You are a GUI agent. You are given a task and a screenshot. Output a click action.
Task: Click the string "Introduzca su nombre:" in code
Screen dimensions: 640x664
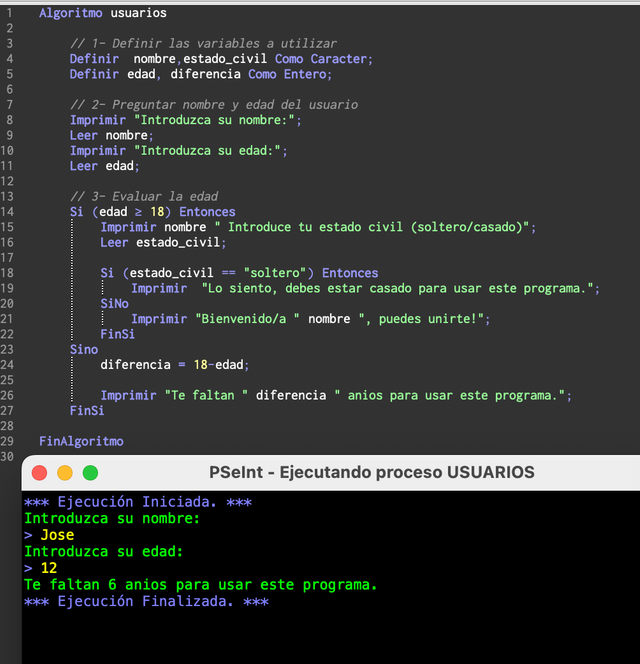click(214, 120)
